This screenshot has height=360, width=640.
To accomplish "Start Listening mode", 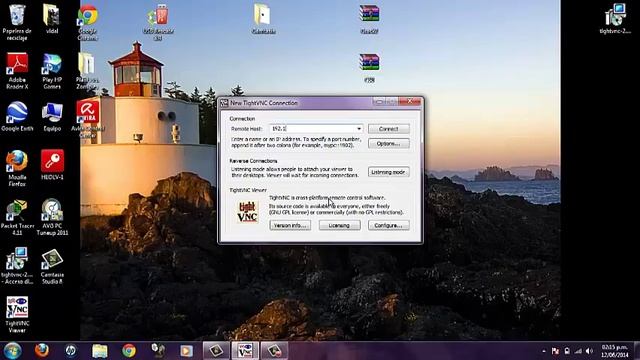I will [389, 172].
